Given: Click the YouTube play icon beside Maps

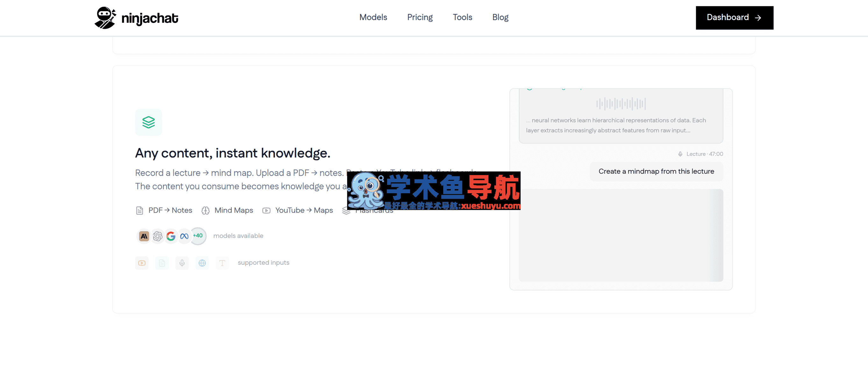Looking at the screenshot, I should tap(266, 210).
